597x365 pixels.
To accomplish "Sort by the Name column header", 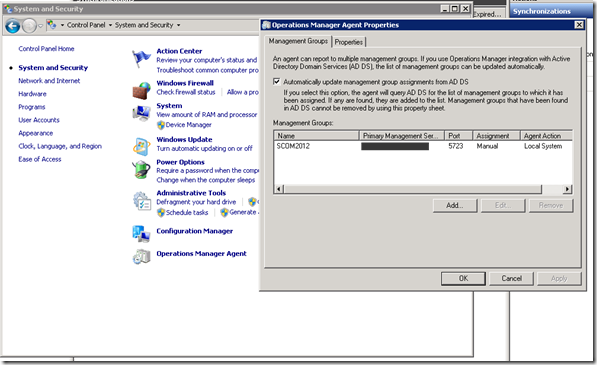I will (316, 135).
